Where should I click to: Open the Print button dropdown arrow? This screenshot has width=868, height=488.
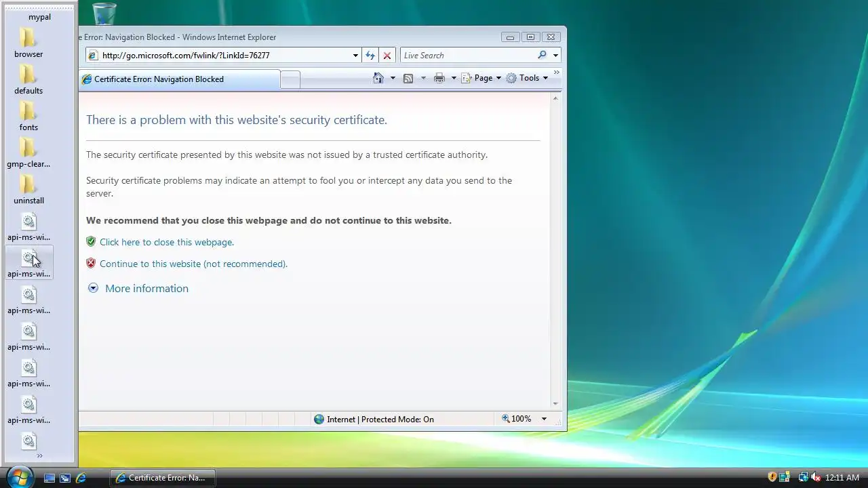454,78
